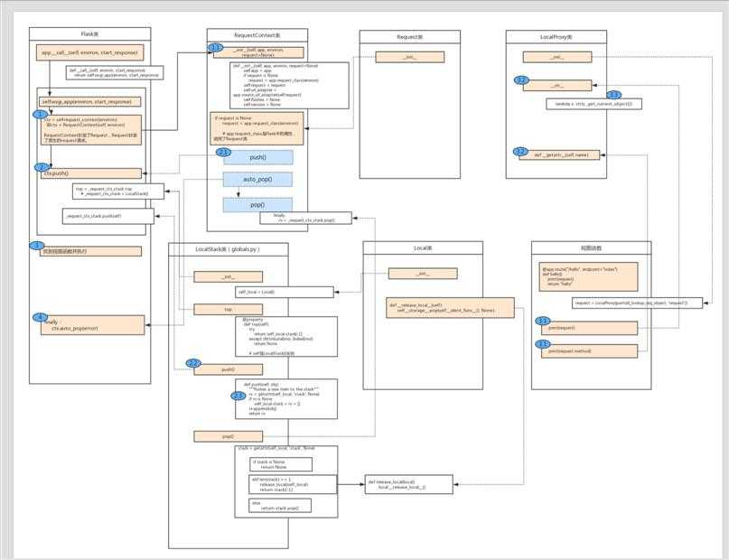
Task: Click the ctx.push() box in Flask class
Action: pos(91,173)
